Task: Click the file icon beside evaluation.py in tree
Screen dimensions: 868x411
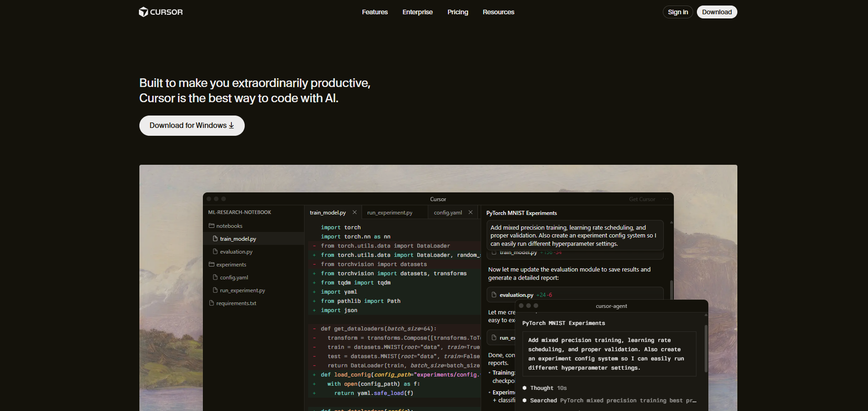Action: click(x=215, y=251)
